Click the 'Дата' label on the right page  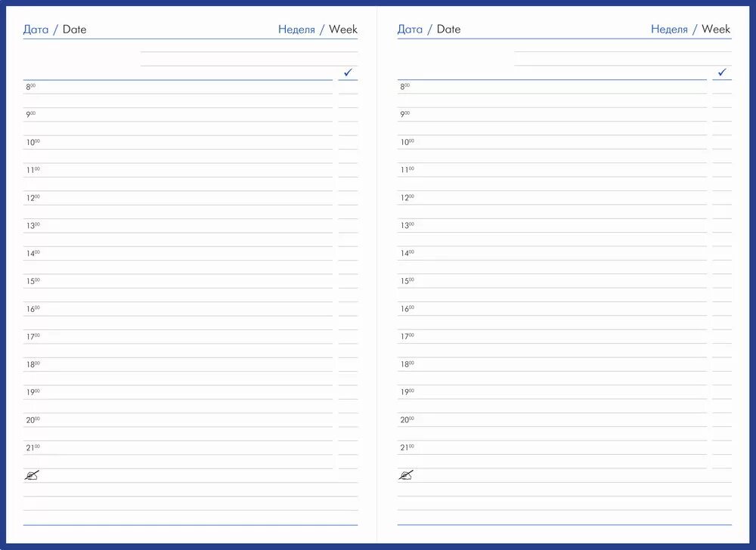410,30
